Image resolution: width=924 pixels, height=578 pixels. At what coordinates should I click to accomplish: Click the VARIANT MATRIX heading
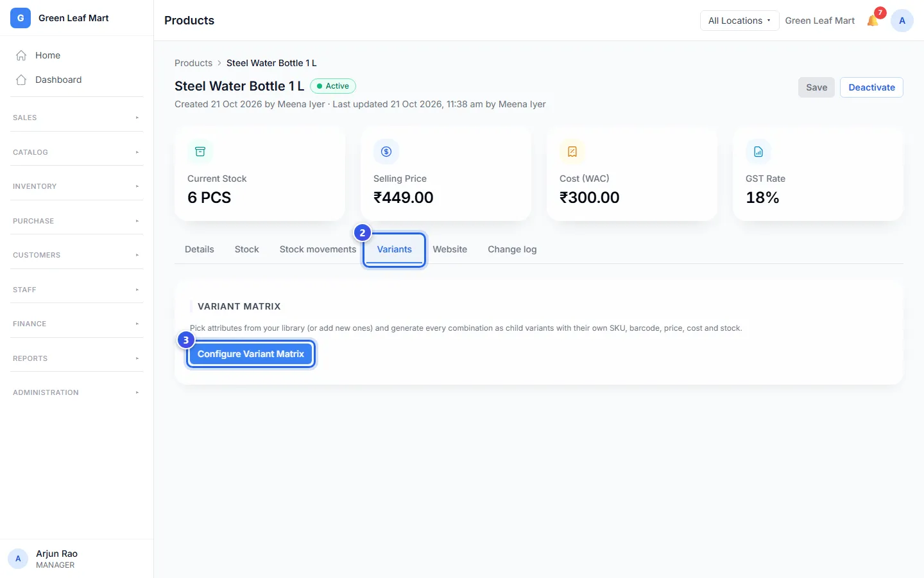[x=239, y=306]
